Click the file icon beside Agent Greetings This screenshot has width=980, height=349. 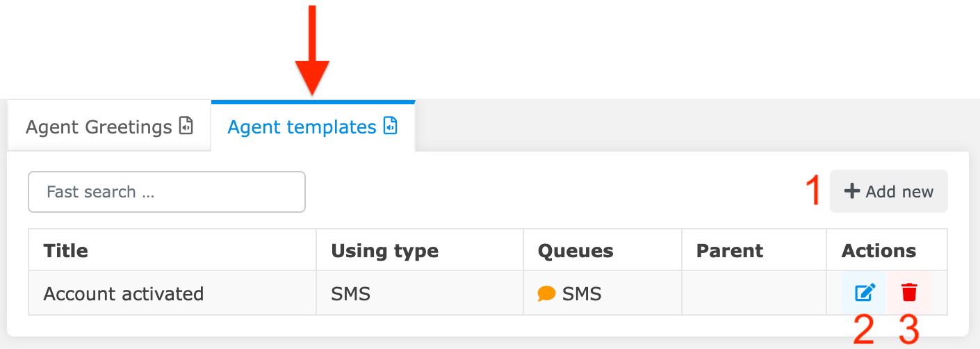[x=186, y=127]
